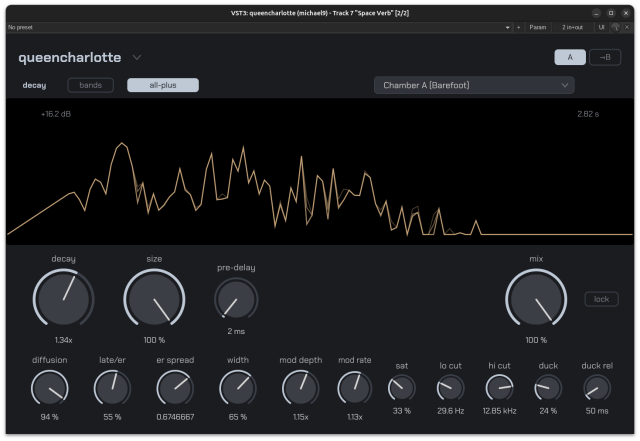Click the host wet knob icon
This screenshot has width=640, height=441.
[x=616, y=27]
